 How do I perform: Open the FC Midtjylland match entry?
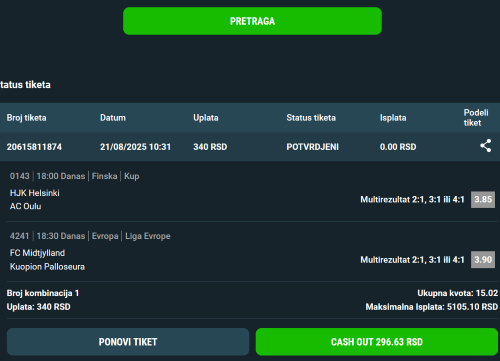pos(37,253)
